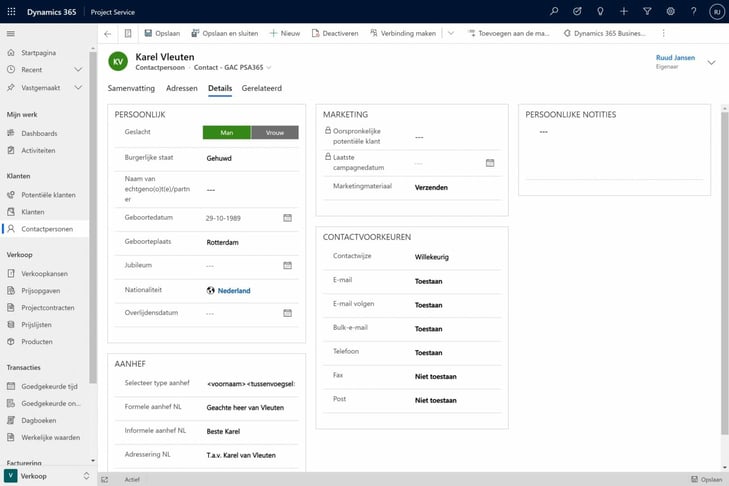Image resolution: width=729 pixels, height=486 pixels.
Task: Switch to the Details tab
Action: click(x=220, y=88)
